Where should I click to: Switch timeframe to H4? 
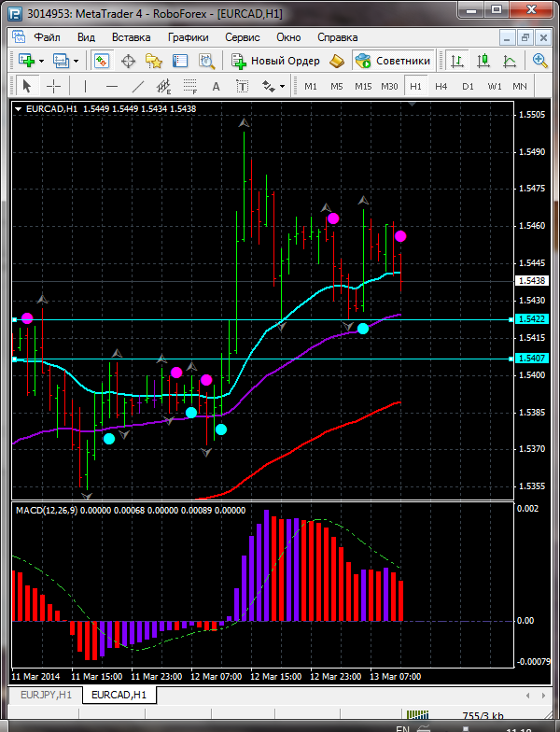pyautogui.click(x=441, y=86)
